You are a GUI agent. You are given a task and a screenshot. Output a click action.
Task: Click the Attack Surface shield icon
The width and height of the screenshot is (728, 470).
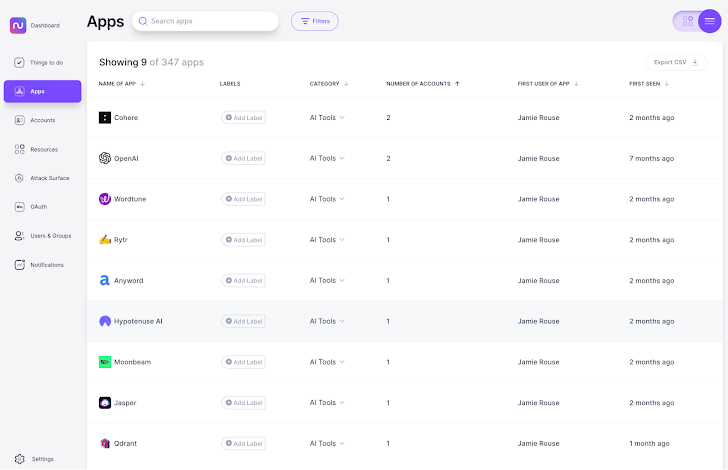20,178
